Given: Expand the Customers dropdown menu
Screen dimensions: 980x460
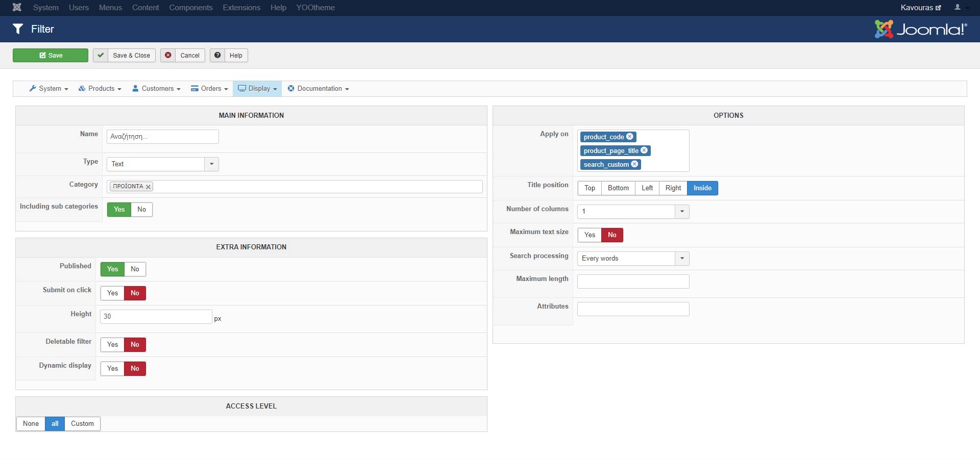Looking at the screenshot, I should [156, 89].
